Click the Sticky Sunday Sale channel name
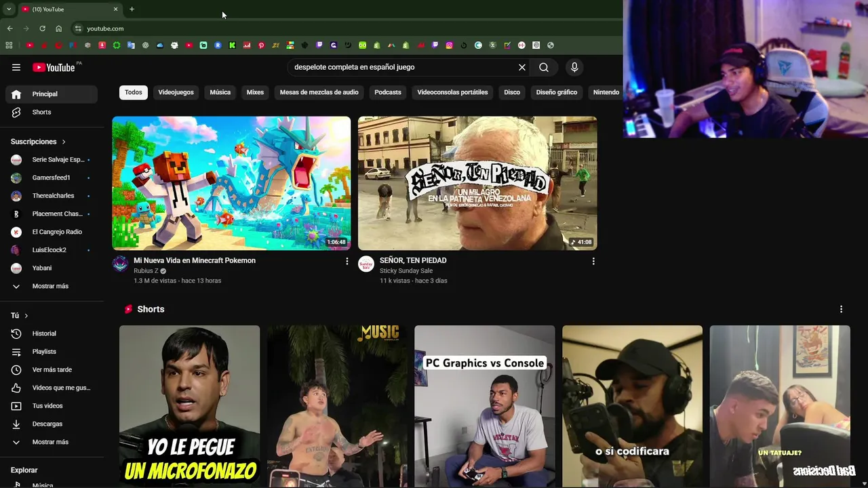Image resolution: width=868 pixels, height=488 pixels. pos(406,270)
